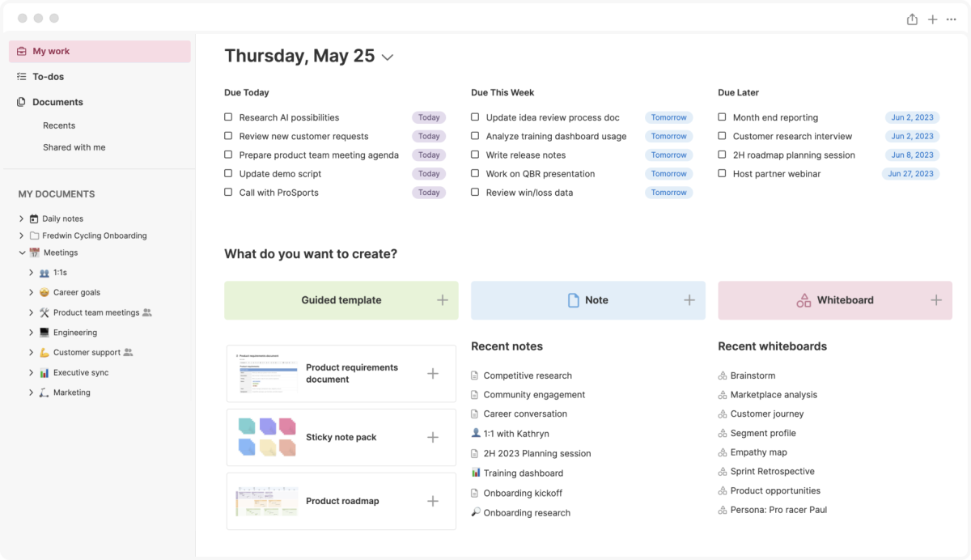
Task: Collapse the Meetings folder in the sidebar
Action: 22,252
